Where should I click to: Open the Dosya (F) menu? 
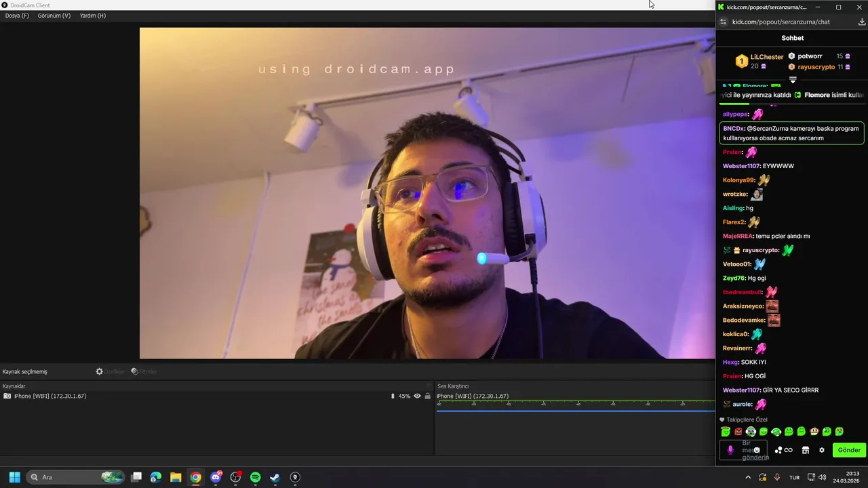[17, 16]
